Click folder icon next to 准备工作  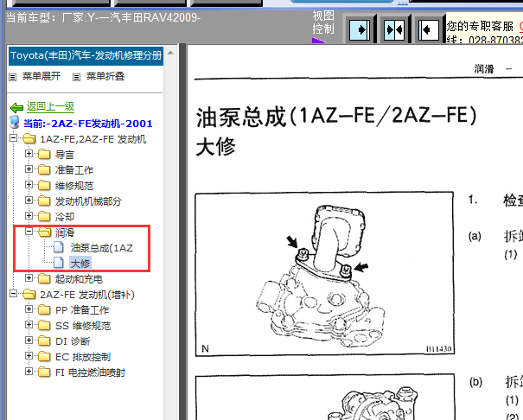tap(44, 169)
